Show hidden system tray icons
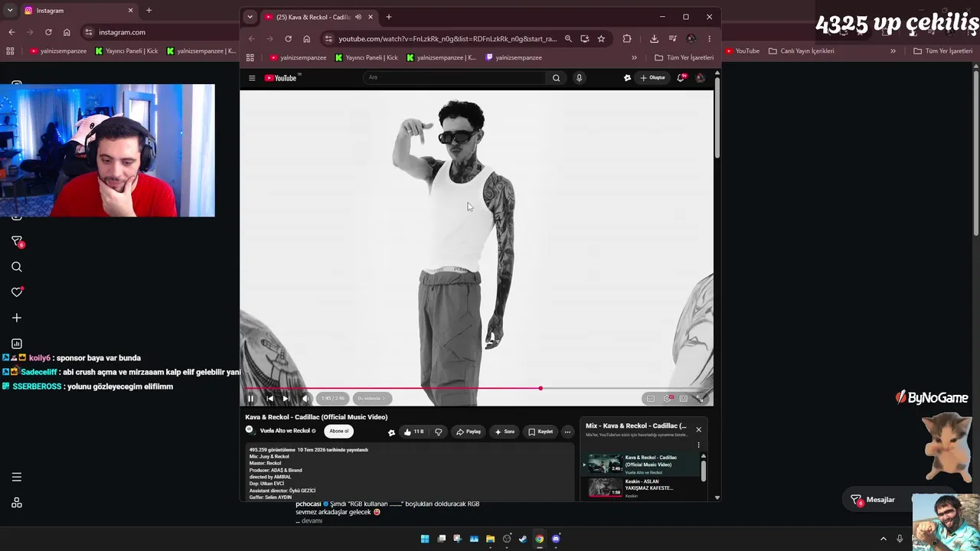980x551 pixels. coord(883,539)
